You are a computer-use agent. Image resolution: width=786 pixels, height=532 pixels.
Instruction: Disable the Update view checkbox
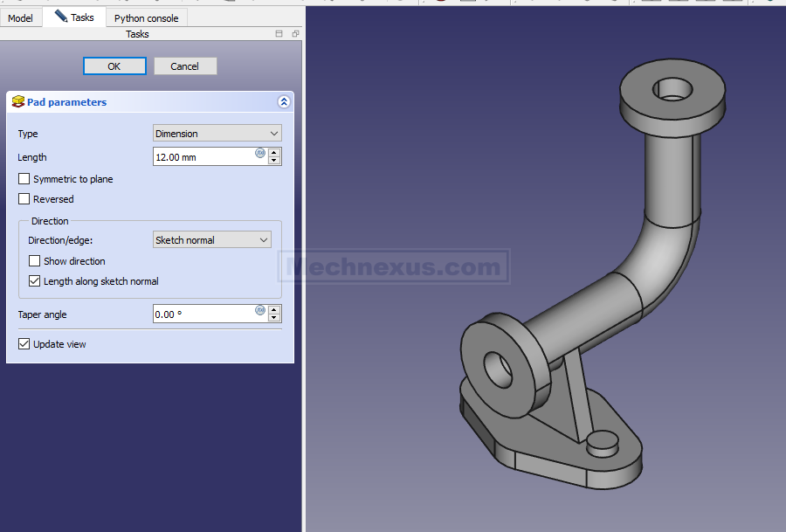[x=24, y=344]
